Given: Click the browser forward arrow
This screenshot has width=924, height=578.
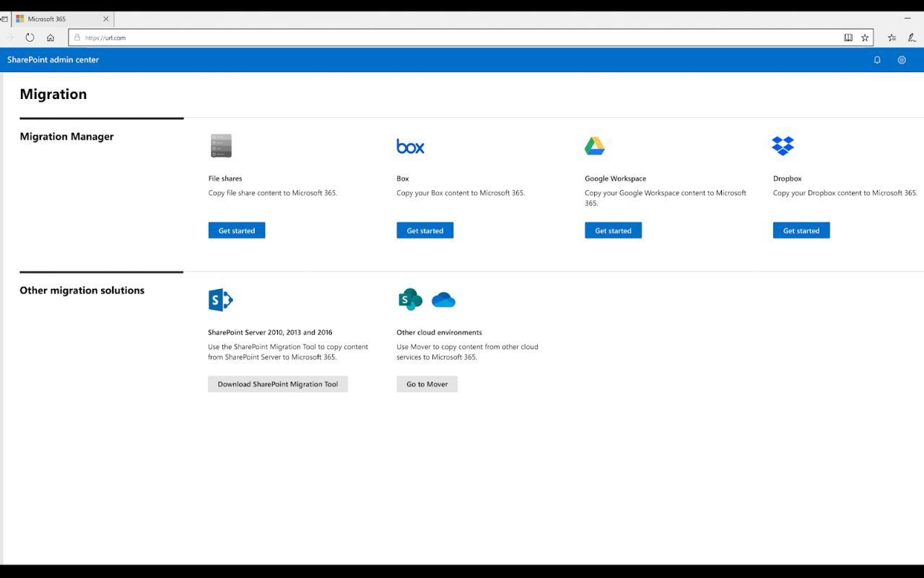Looking at the screenshot, I should click(x=9, y=38).
